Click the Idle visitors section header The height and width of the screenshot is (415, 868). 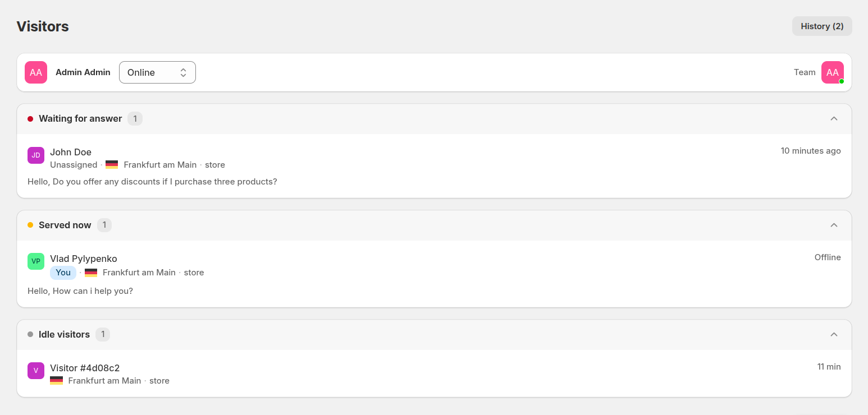point(64,334)
